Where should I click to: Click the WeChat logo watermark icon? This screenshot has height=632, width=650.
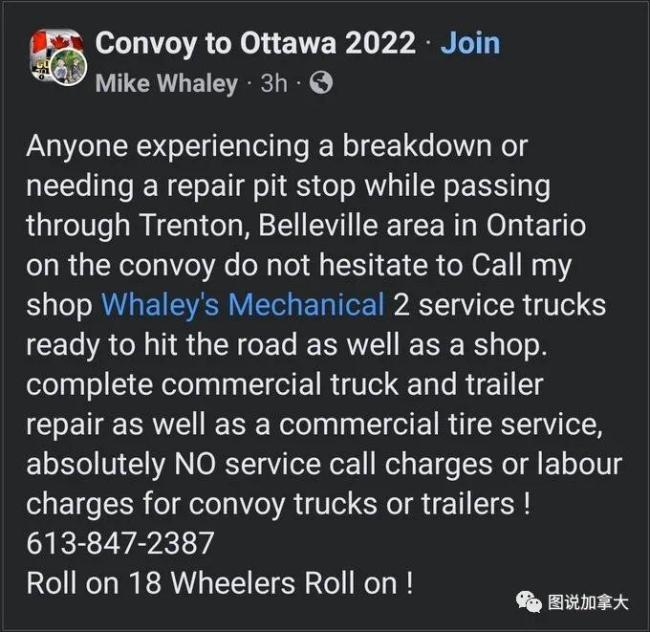(x=529, y=602)
